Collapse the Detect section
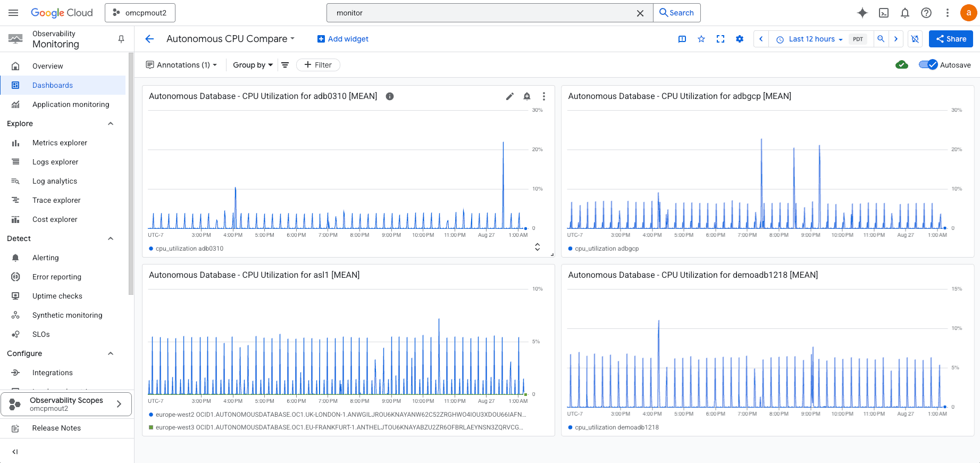 tap(111, 238)
